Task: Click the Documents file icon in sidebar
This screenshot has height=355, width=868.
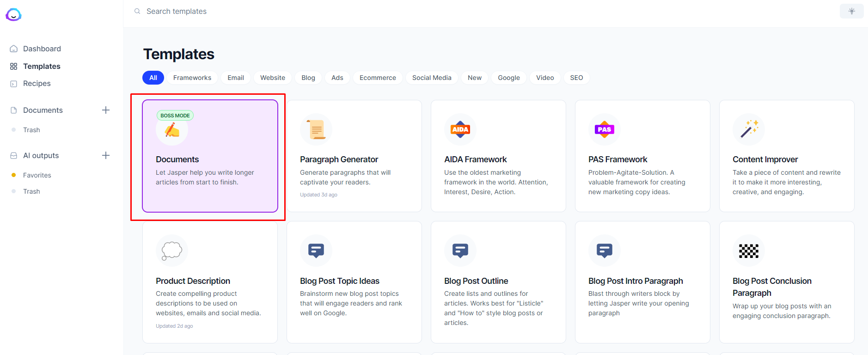Action: 14,110
